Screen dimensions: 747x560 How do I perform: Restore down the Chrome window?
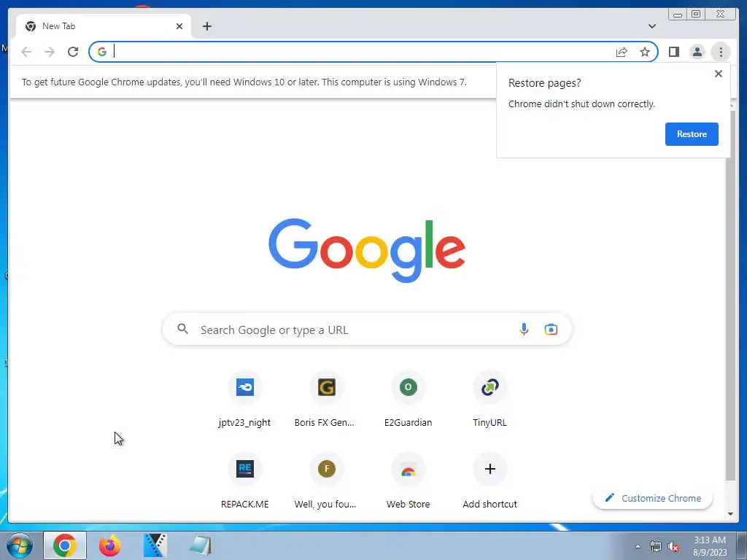coord(695,15)
